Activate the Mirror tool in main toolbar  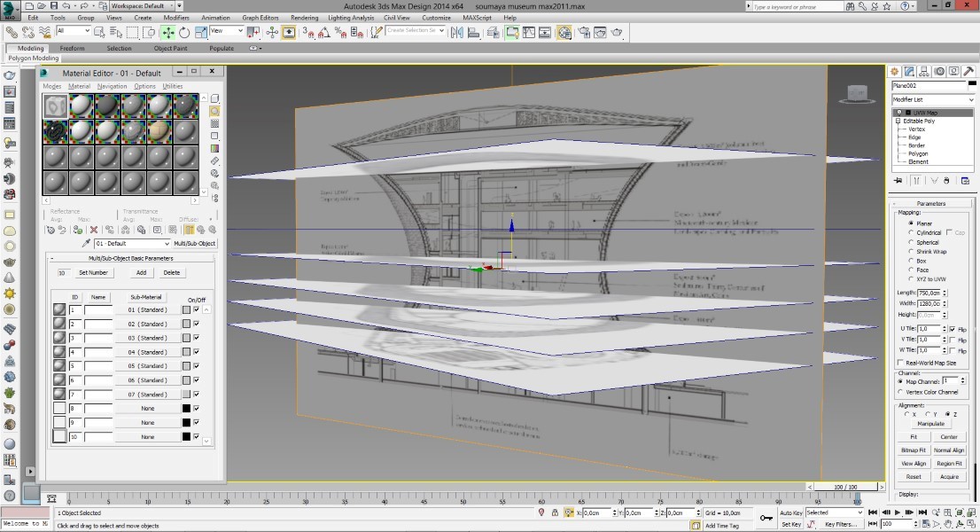(457, 32)
